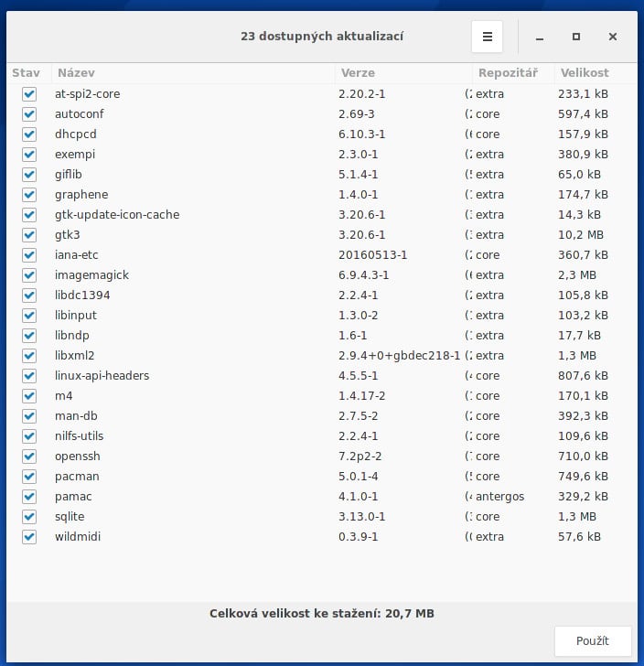This screenshot has height=666, width=644.
Task: Select the autoconf package name
Action: (x=80, y=113)
